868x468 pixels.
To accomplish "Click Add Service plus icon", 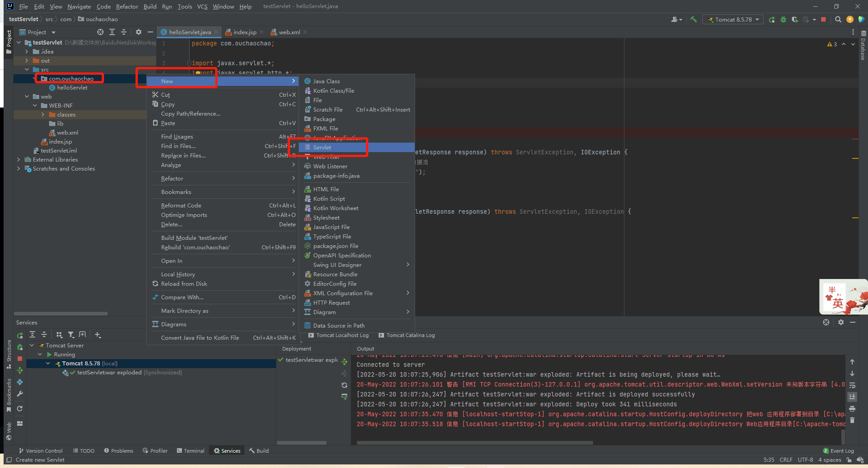I will (x=98, y=334).
